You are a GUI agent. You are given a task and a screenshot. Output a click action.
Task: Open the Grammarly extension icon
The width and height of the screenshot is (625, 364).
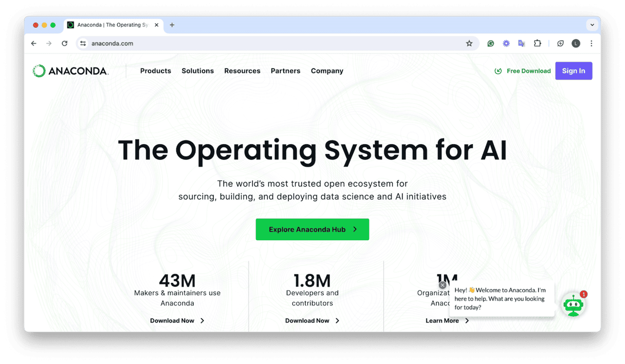click(490, 43)
